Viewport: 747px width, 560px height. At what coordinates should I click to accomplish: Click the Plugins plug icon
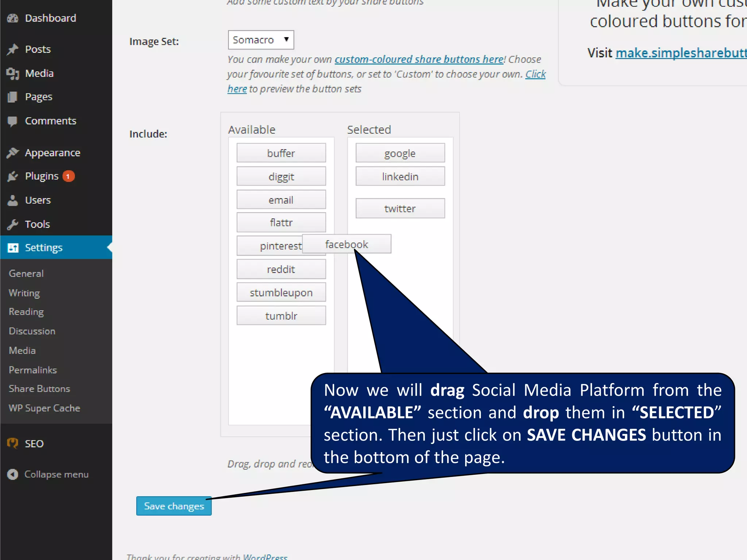pos(13,176)
